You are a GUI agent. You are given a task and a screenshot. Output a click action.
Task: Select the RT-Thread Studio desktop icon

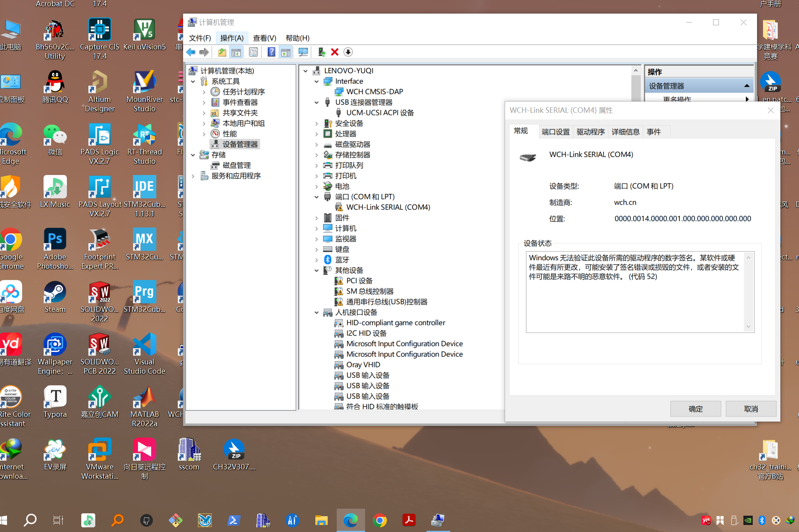coord(144,144)
